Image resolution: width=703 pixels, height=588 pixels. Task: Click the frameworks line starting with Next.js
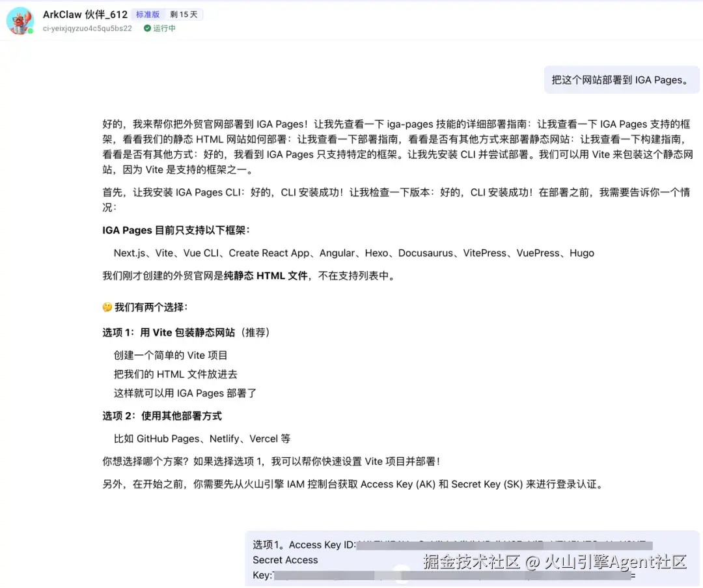(353, 253)
